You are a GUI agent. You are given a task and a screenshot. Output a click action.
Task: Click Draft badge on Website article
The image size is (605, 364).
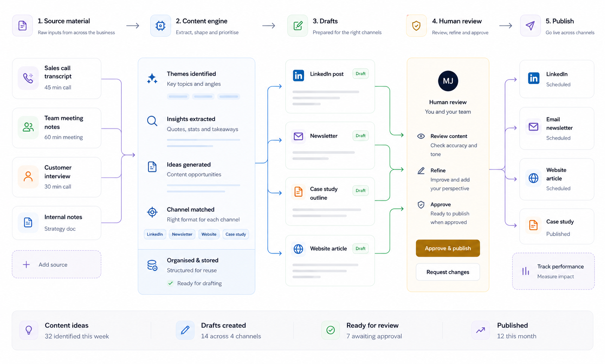tap(361, 248)
